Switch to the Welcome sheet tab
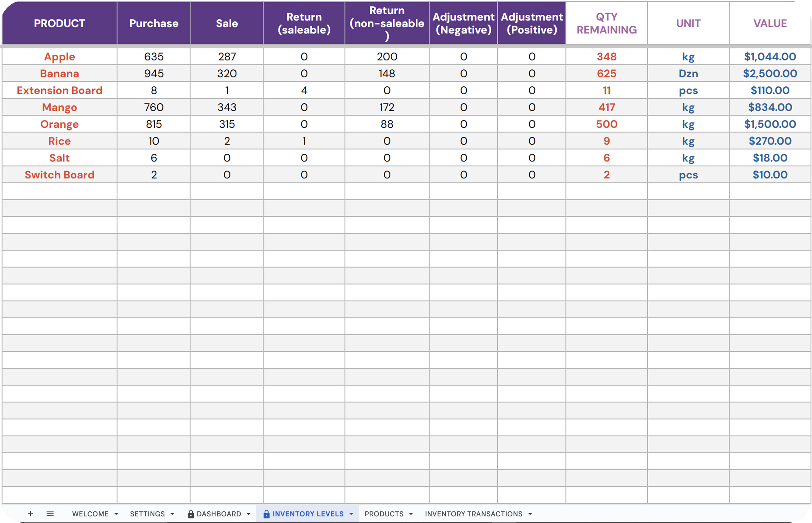 pos(90,514)
